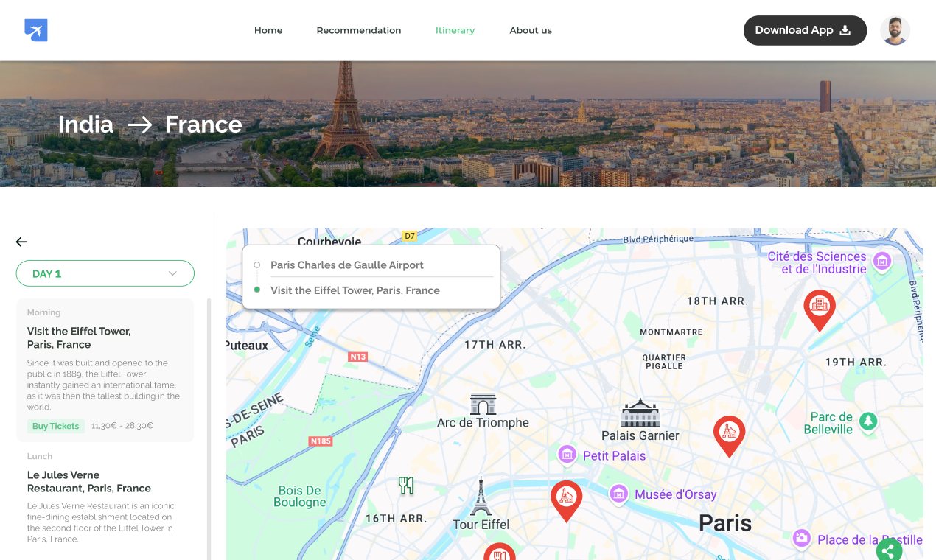Screen dimensions: 936x560
Task: Click the back arrow above DAY 1
Action: click(x=21, y=242)
